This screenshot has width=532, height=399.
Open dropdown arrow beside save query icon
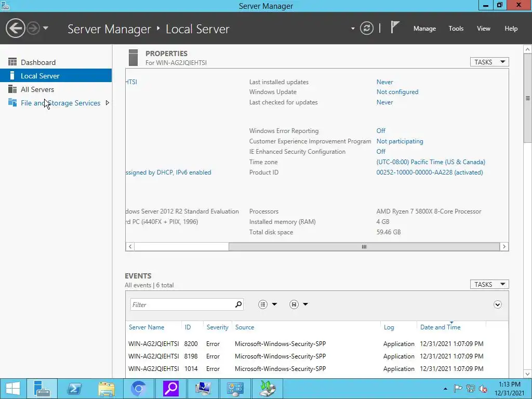point(305,304)
